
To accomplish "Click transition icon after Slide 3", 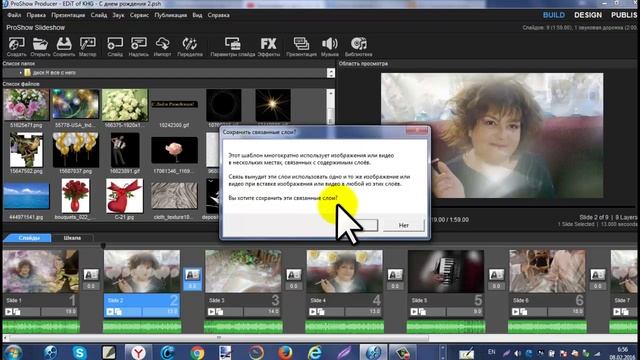I will point(293,275).
